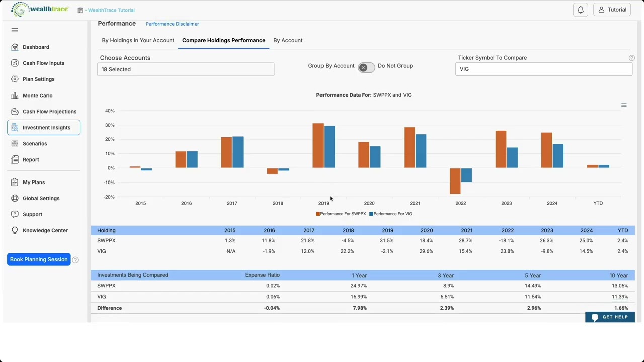Click the Holding column header

point(106,230)
